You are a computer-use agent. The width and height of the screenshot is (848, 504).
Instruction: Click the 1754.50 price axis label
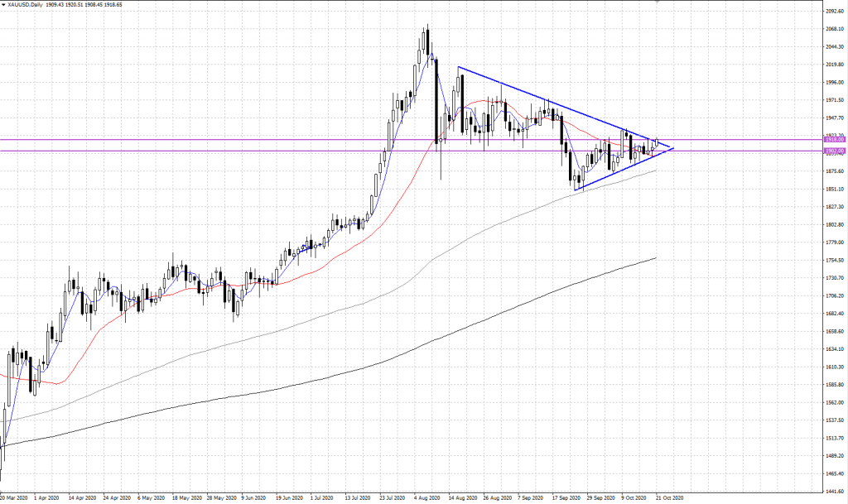coord(833,260)
